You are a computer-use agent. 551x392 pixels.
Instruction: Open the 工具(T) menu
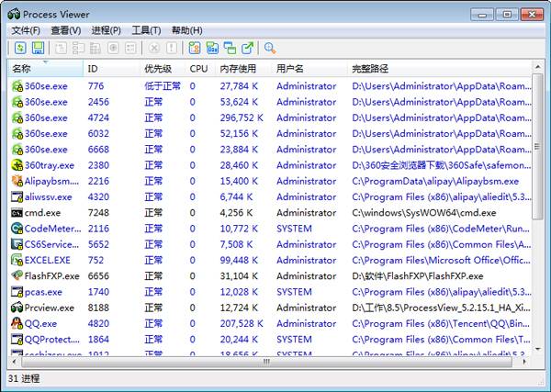(146, 30)
